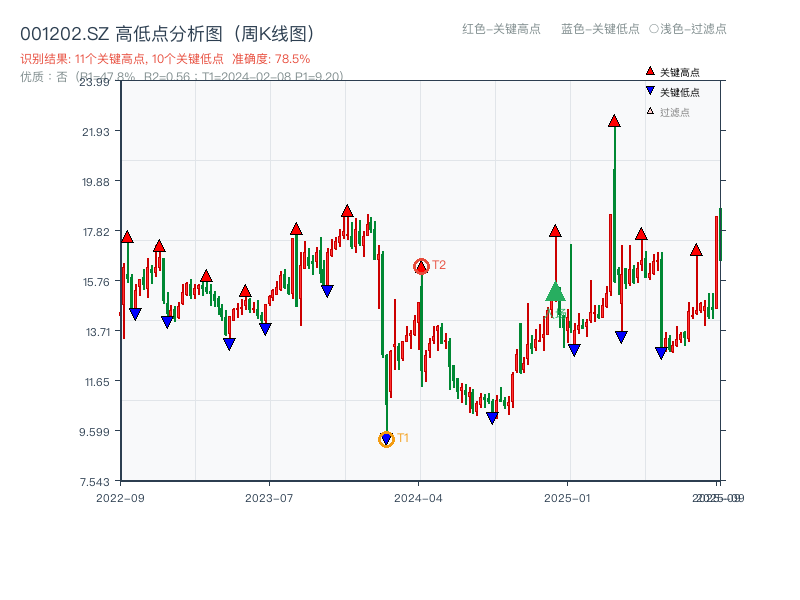Screen dimensions: 800x600
Task: Toggle the 浅色-过滤点 legend entry
Action: coord(691,30)
